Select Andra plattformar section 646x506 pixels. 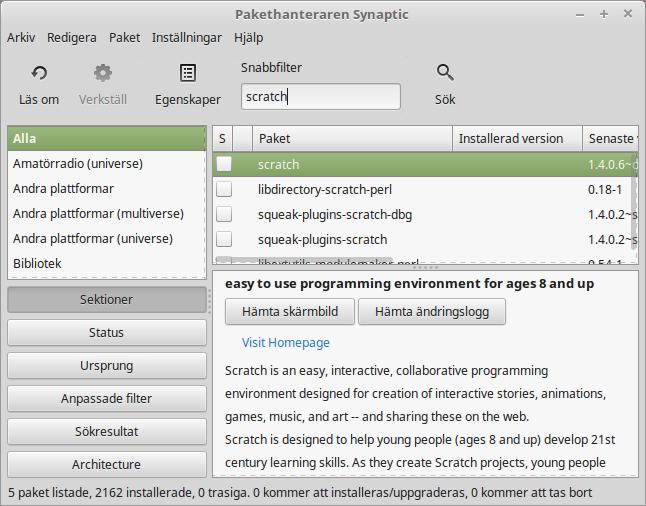(107, 189)
